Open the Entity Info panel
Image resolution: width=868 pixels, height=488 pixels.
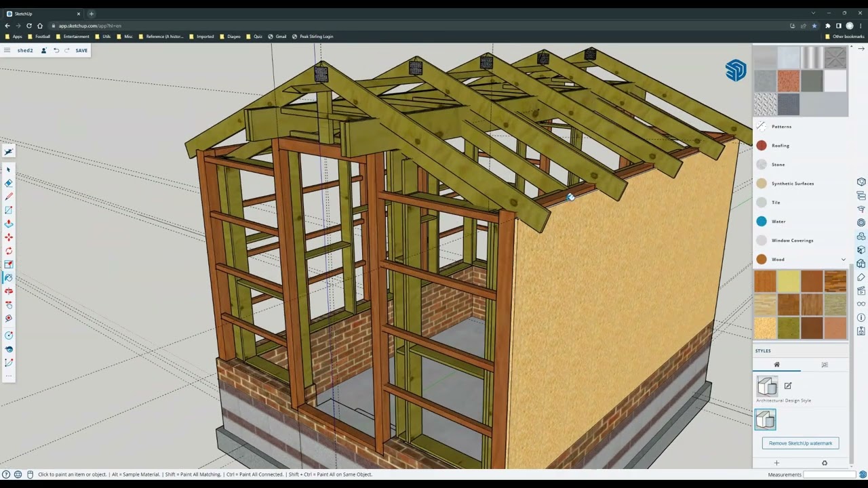click(x=861, y=182)
